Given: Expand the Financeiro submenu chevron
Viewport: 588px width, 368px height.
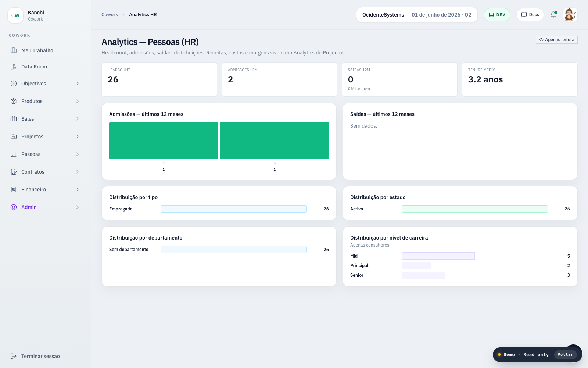Looking at the screenshot, I should click(78, 190).
